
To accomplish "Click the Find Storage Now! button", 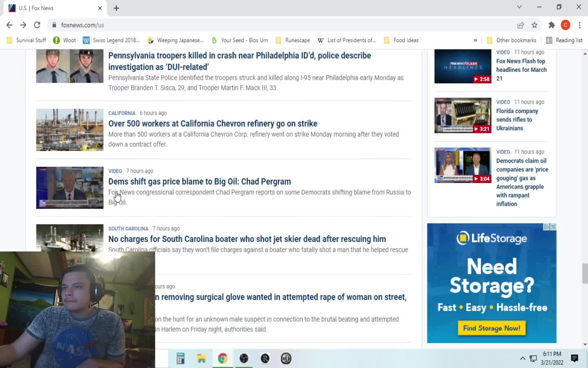I will [492, 328].
